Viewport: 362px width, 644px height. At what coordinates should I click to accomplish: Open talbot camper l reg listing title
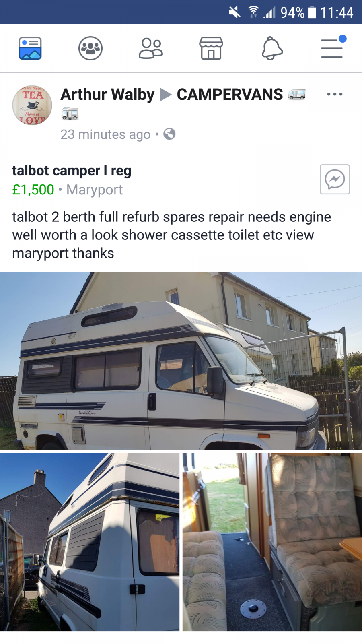(72, 171)
